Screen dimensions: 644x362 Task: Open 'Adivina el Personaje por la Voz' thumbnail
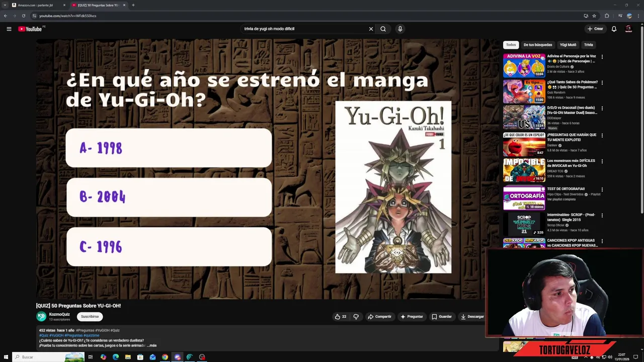point(524,65)
